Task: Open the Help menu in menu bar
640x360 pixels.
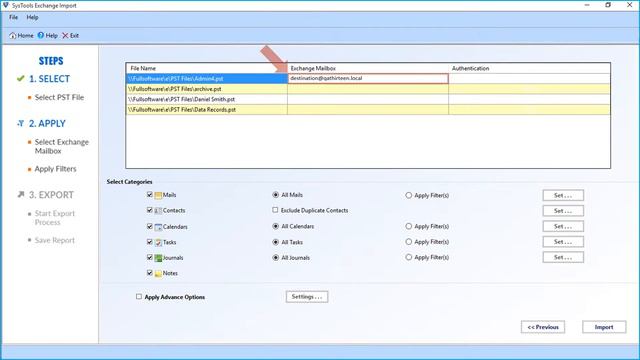Action: [32, 18]
